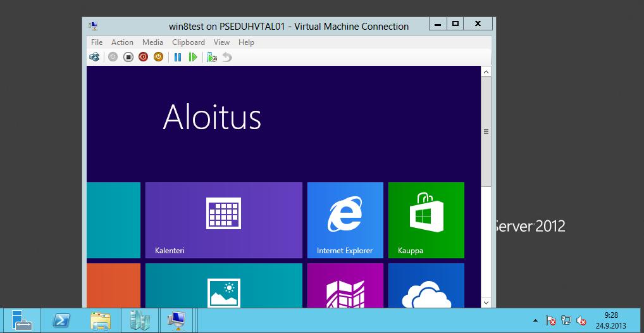Maximize the Virtual Machine Connection window
Image resolution: width=644 pixels, height=333 pixels.
pos(455,24)
